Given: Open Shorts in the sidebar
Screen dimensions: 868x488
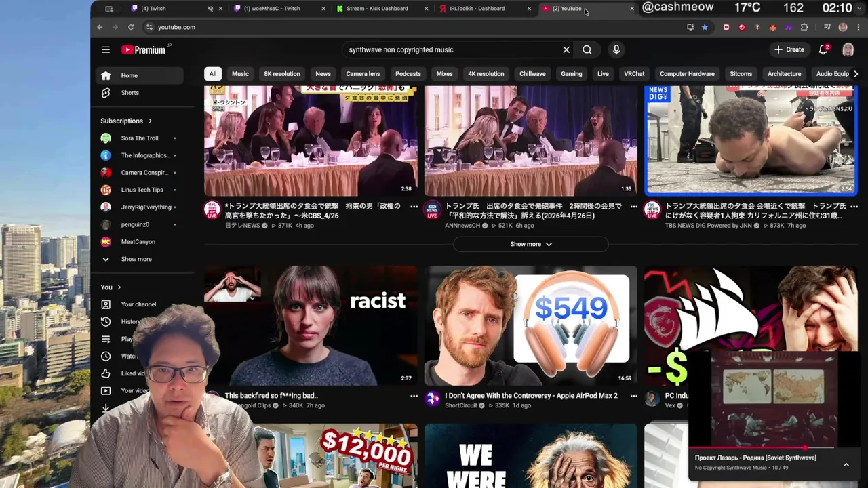Looking at the screenshot, I should click(x=138, y=93).
